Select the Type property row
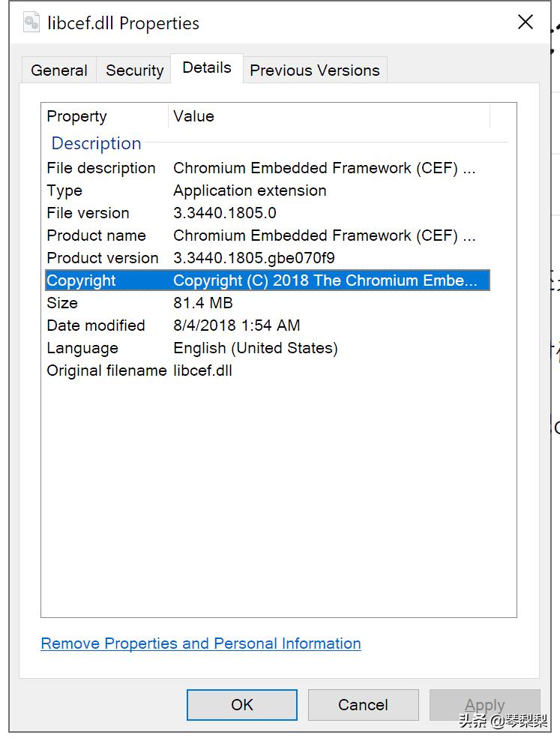Image resolution: width=560 pixels, height=741 pixels. pos(266,190)
